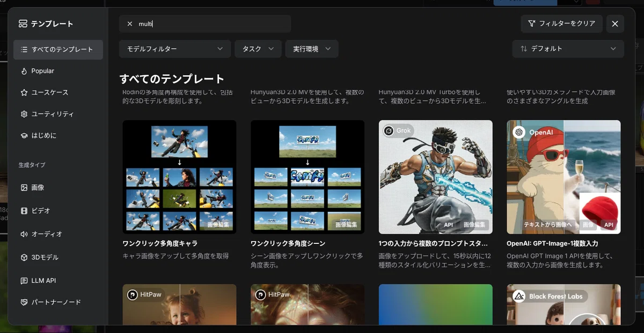Select the ユーティリティ category

click(x=58, y=114)
